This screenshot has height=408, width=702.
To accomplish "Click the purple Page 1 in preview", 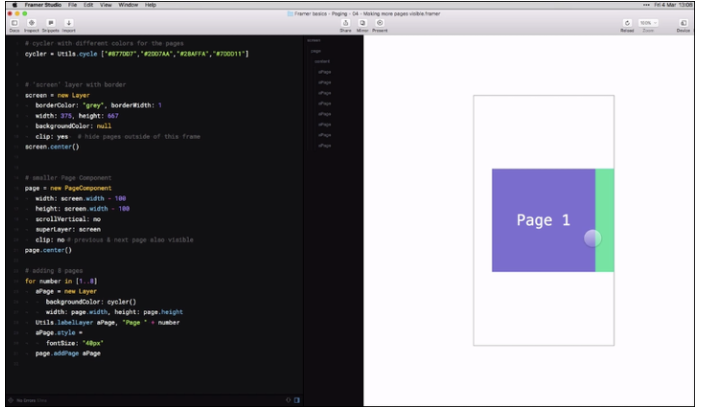I will (543, 220).
